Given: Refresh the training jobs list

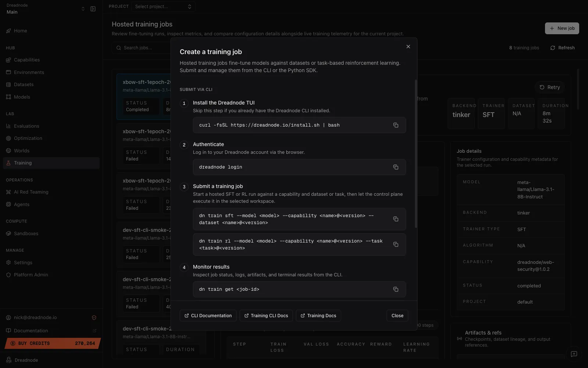Looking at the screenshot, I should click(562, 47).
